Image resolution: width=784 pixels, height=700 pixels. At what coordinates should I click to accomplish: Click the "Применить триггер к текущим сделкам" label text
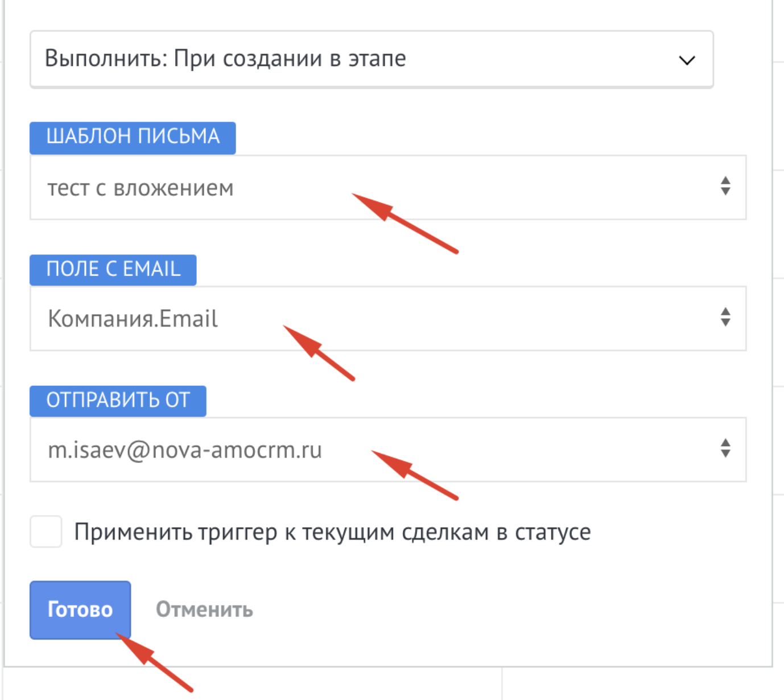click(332, 532)
